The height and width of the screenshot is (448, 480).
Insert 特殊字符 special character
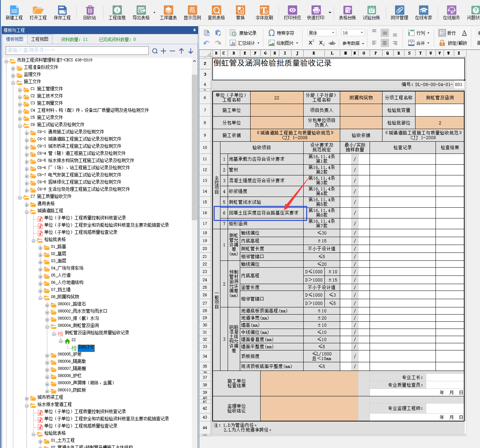pos(281,33)
